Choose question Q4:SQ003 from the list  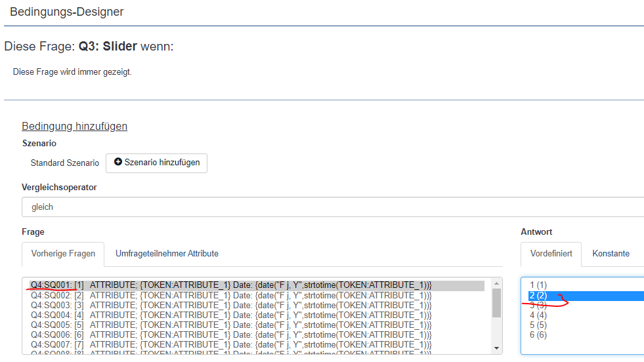pos(230,305)
